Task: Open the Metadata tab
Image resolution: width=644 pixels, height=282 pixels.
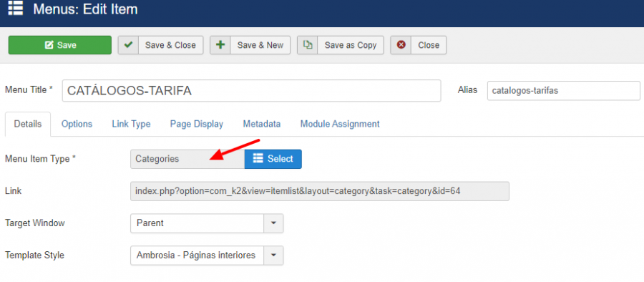Action: pos(262,124)
